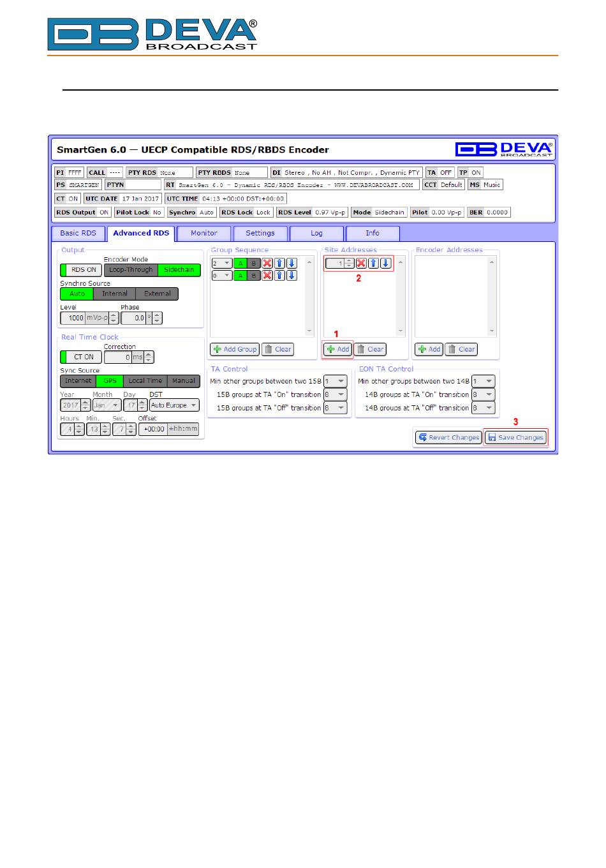Set Synchro Source to External
This screenshot has width=606, height=868.
point(157,294)
